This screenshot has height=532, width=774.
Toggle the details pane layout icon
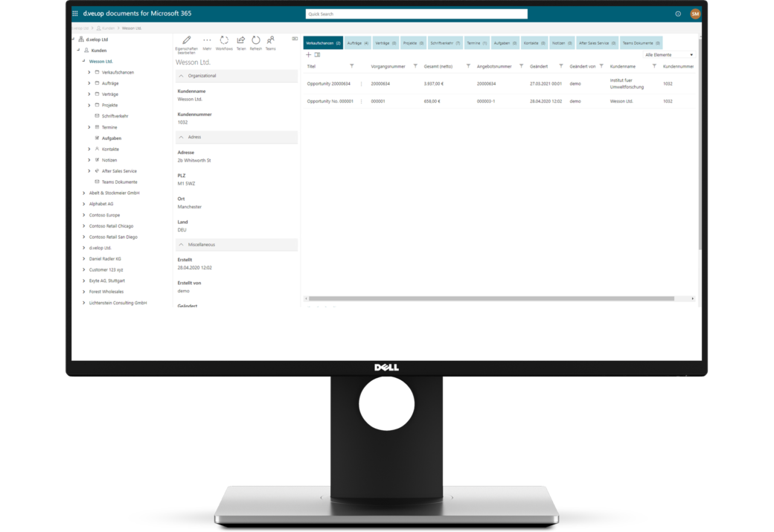(x=295, y=39)
